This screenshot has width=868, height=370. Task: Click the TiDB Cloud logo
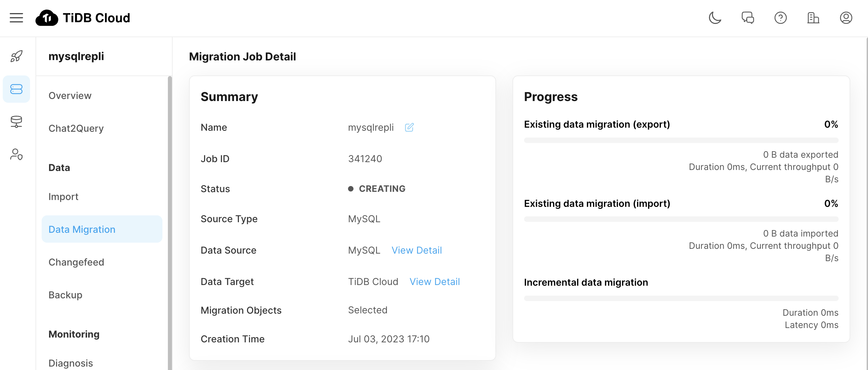click(83, 18)
